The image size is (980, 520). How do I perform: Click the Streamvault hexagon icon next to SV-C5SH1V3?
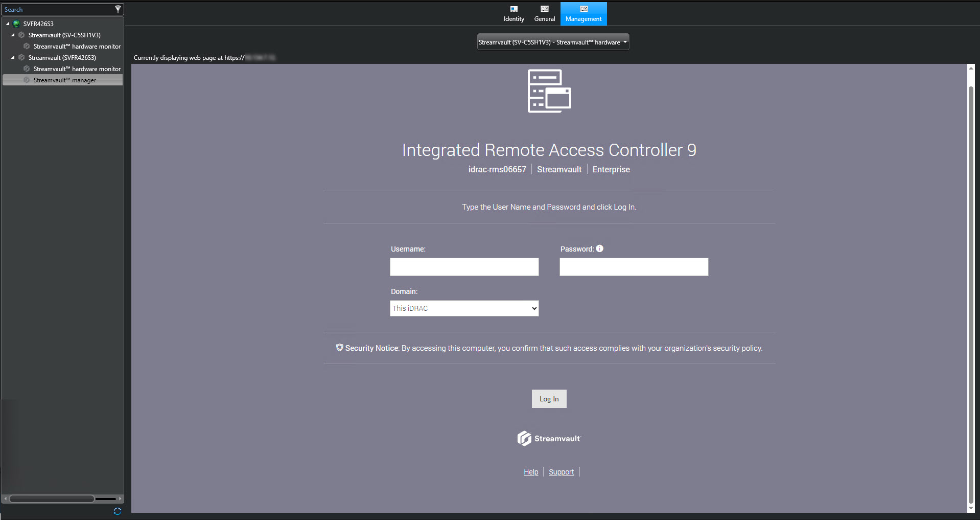21,35
